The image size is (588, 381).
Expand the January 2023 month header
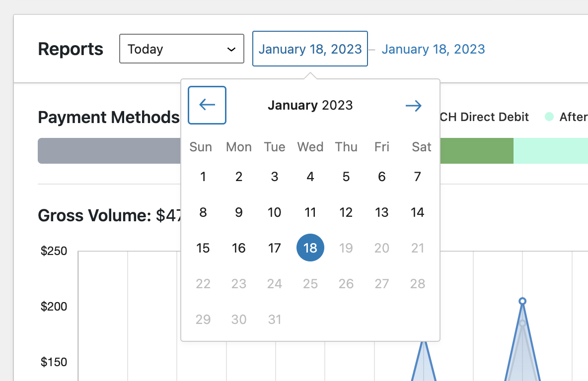pyautogui.click(x=310, y=105)
